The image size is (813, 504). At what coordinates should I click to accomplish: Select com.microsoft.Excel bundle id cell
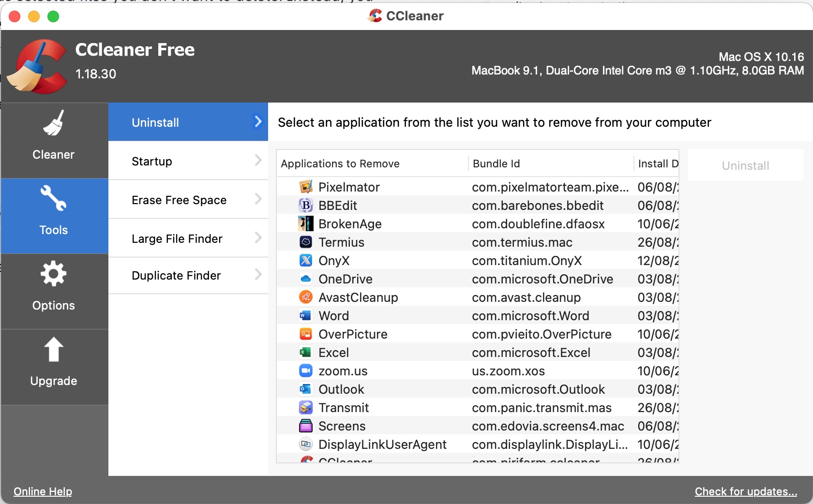point(531,352)
